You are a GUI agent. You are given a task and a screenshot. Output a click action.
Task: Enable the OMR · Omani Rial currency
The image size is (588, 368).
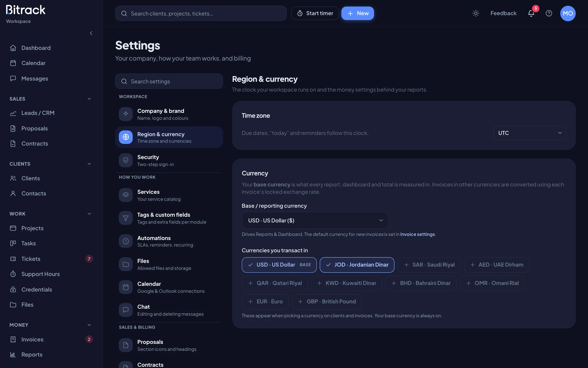[492, 283]
